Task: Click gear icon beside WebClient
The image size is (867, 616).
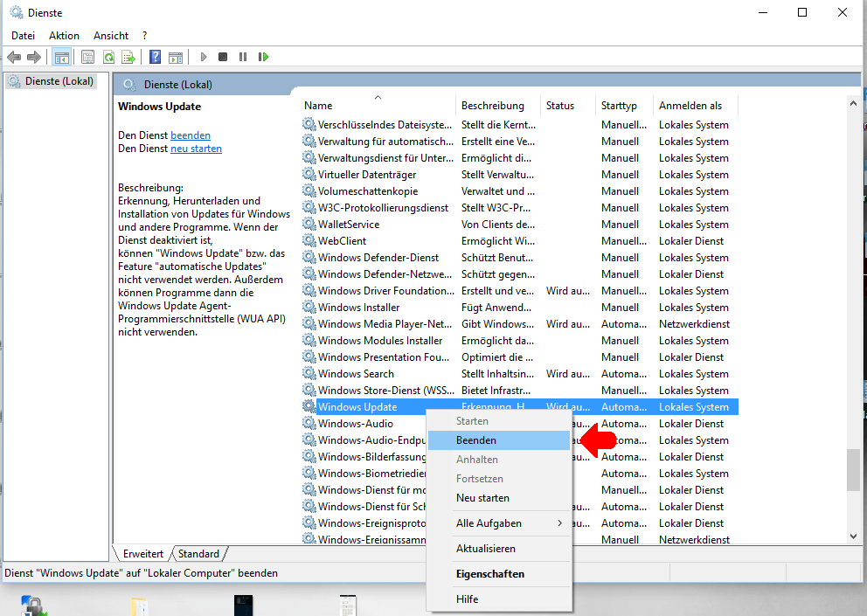Action: pos(309,240)
